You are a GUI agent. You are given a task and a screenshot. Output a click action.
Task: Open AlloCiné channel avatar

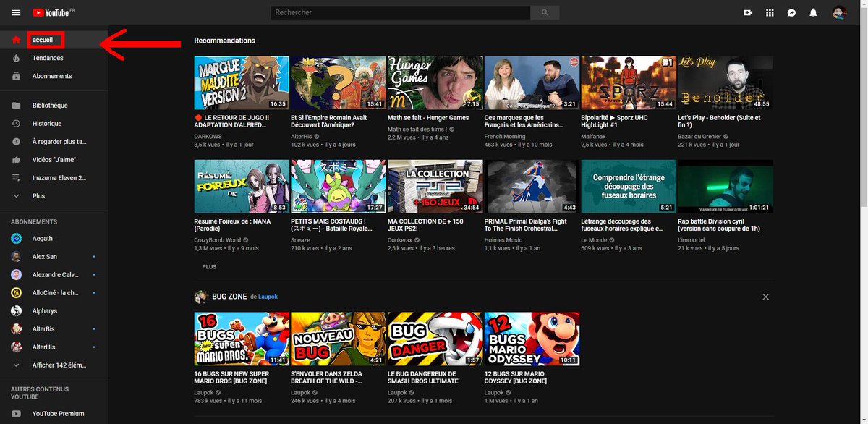click(x=16, y=292)
